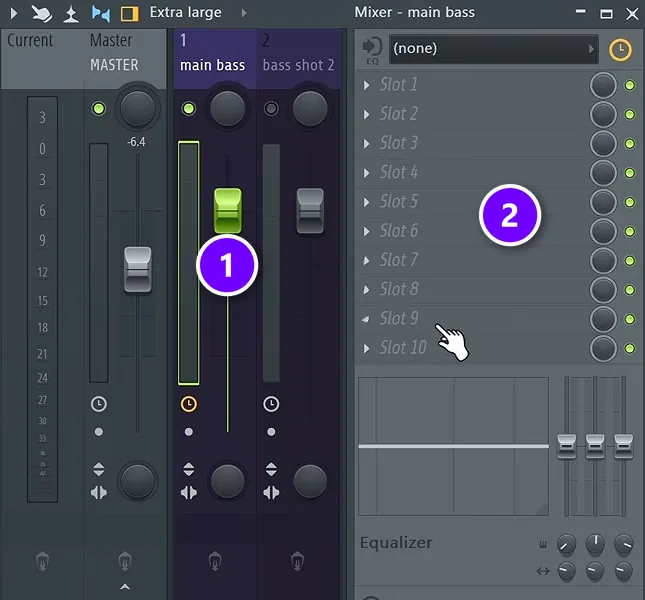This screenshot has height=600, width=645.
Task: Click the bass shot 2 pan knob
Action: tap(310, 108)
